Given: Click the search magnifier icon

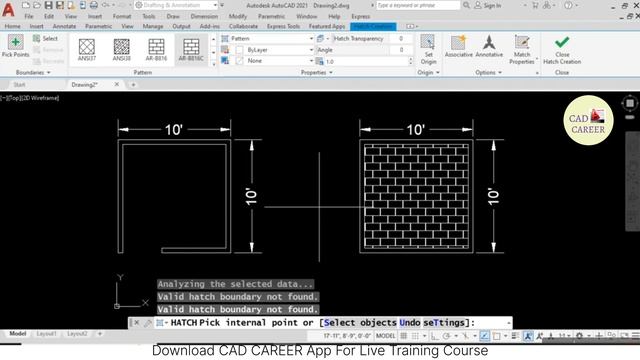Looking at the screenshot, I should (x=466, y=5).
